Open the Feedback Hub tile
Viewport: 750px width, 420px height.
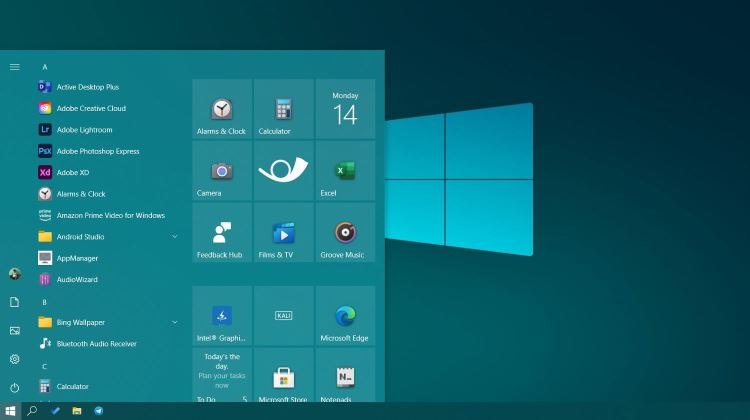click(x=222, y=232)
